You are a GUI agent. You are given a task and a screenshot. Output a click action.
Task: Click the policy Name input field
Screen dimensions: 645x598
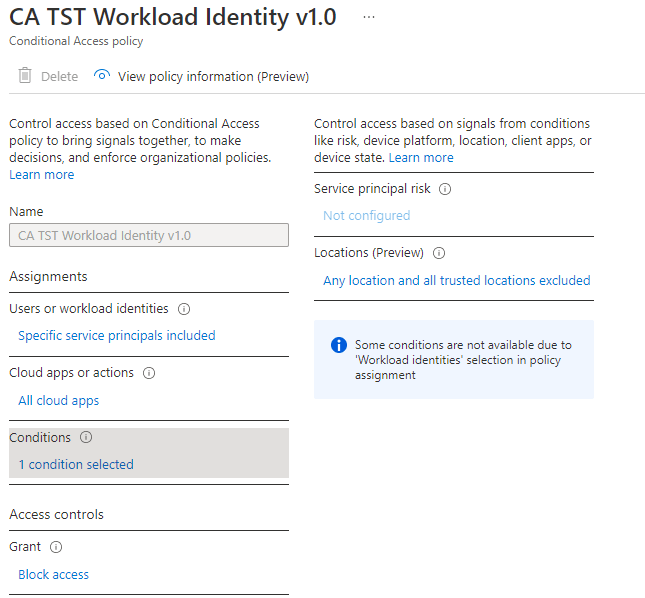[148, 236]
